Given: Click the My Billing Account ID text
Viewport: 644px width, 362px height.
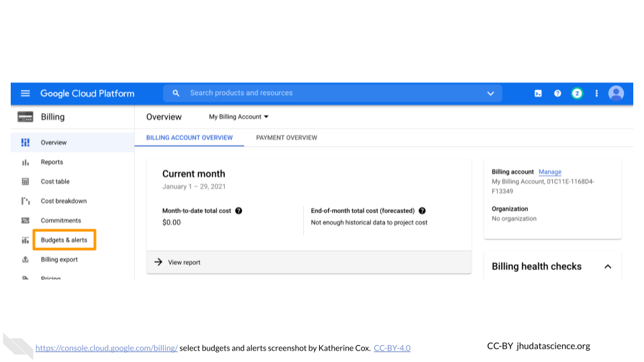Looking at the screenshot, I should pyautogui.click(x=543, y=186).
